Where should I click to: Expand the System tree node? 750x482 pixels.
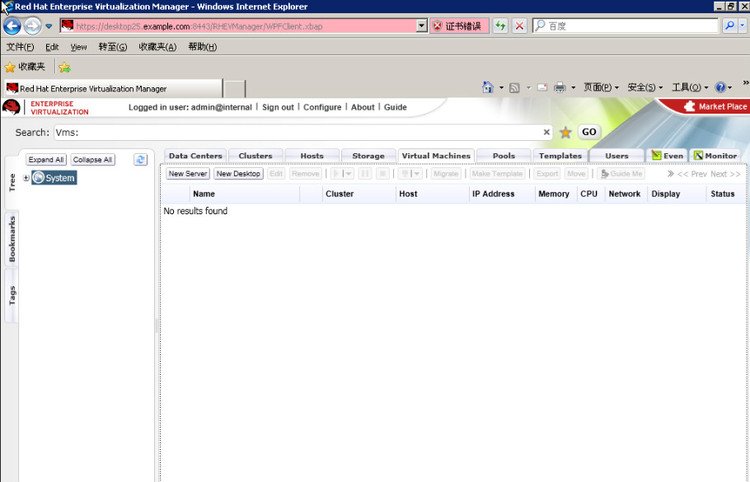pos(26,178)
